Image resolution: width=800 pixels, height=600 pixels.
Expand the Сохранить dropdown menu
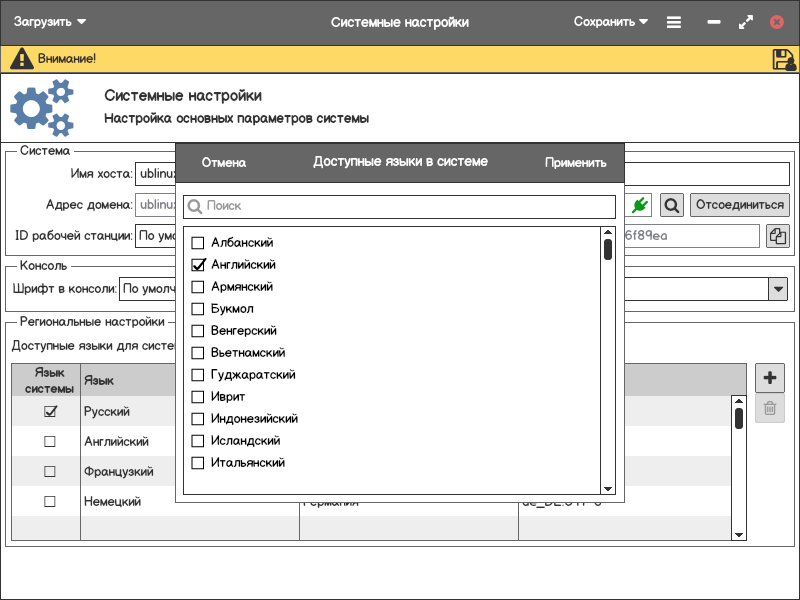610,22
